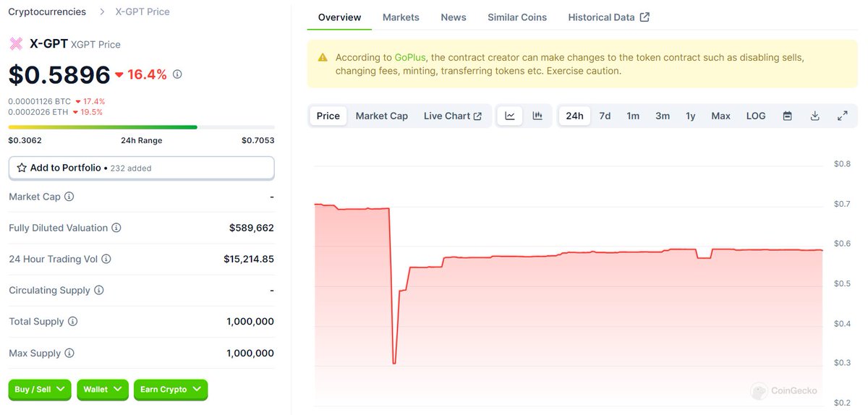This screenshot has width=868, height=415.
Task: Download chart data icon
Action: click(x=815, y=116)
